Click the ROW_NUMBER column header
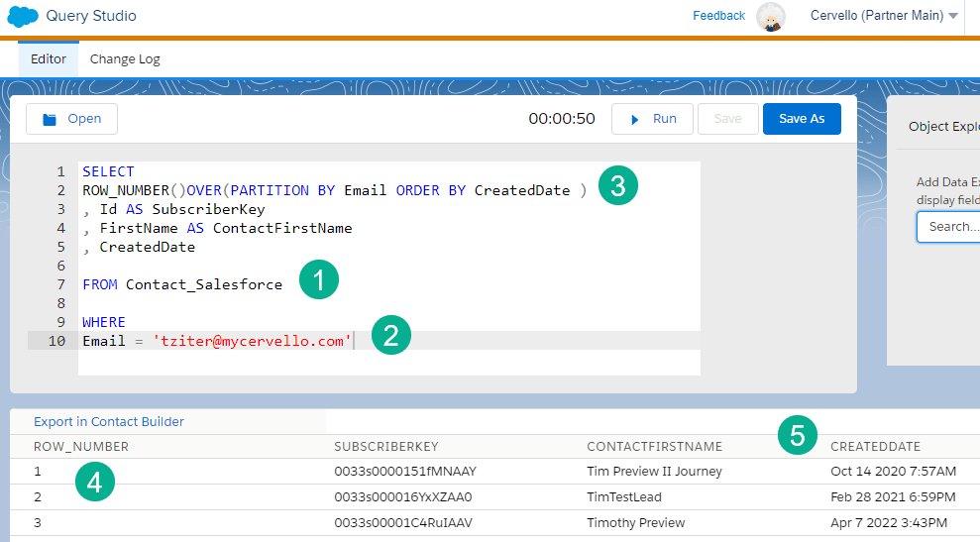 [x=81, y=447]
